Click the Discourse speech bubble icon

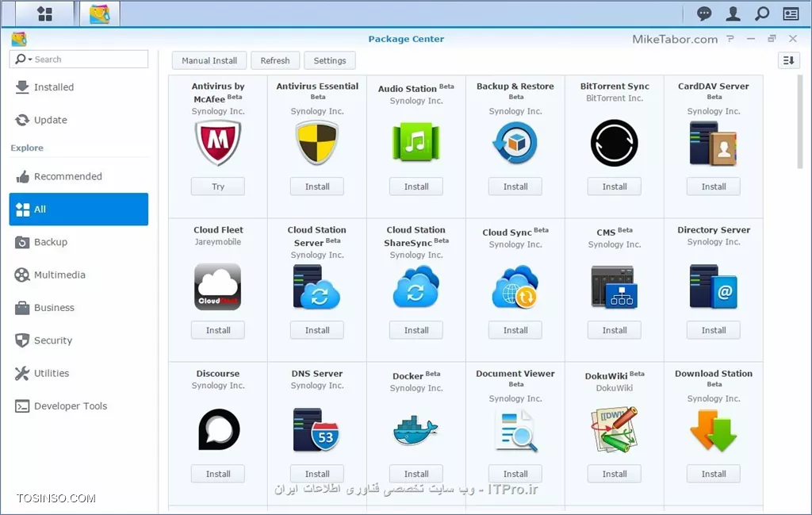[218, 429]
